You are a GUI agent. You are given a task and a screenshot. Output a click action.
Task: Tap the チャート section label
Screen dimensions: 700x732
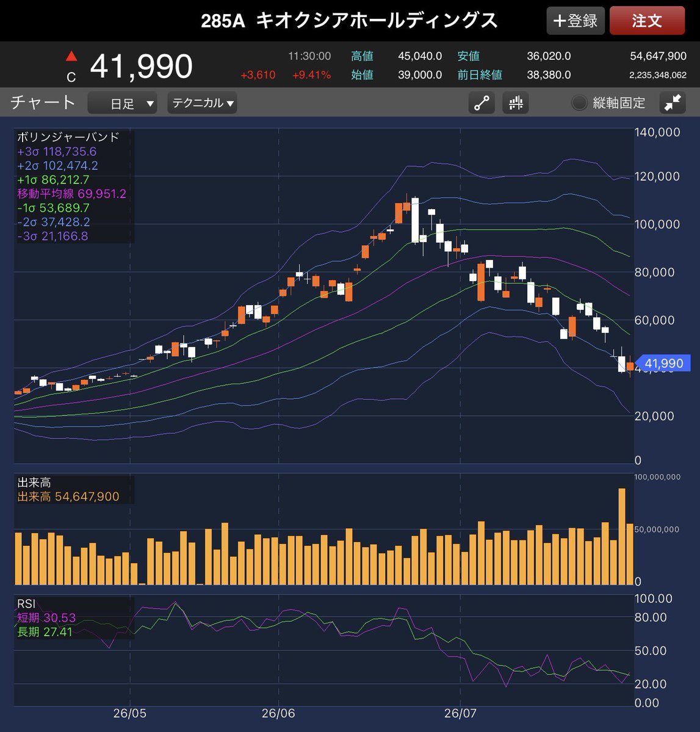[43, 102]
